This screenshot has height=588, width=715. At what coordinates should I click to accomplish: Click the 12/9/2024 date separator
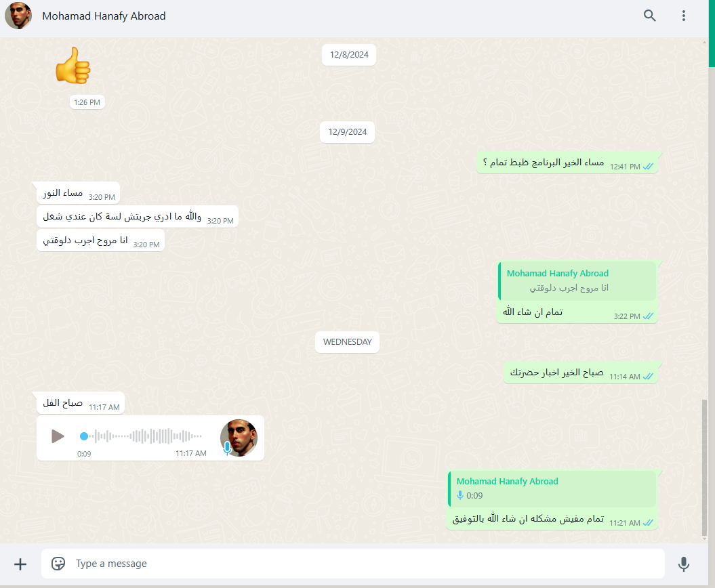pos(348,132)
